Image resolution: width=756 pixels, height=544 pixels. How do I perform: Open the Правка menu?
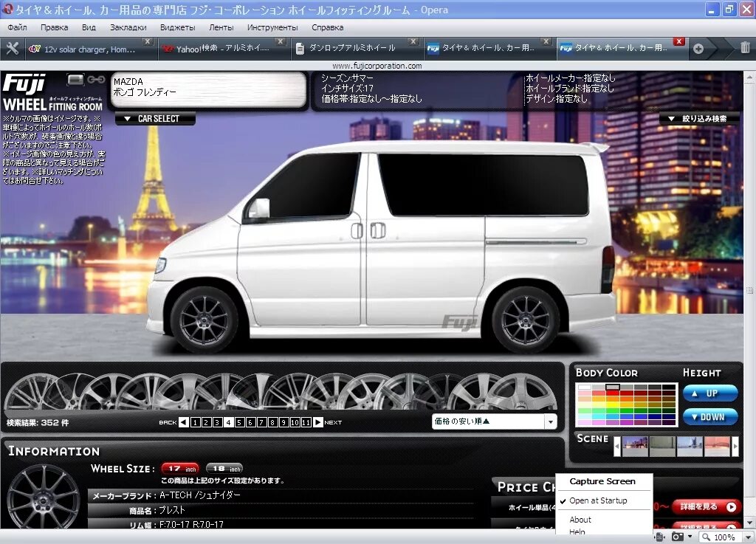pos(54,27)
